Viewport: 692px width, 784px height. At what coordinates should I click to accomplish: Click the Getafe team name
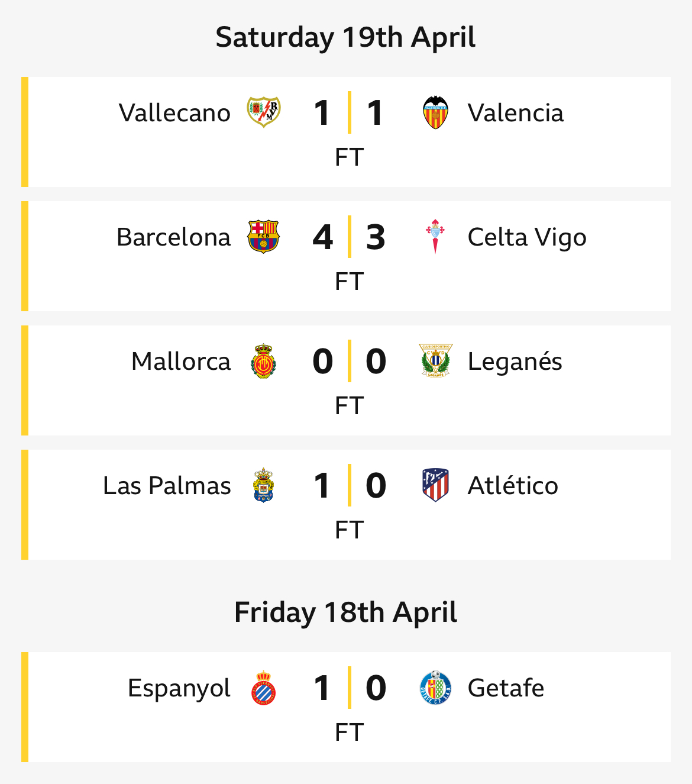tap(506, 688)
